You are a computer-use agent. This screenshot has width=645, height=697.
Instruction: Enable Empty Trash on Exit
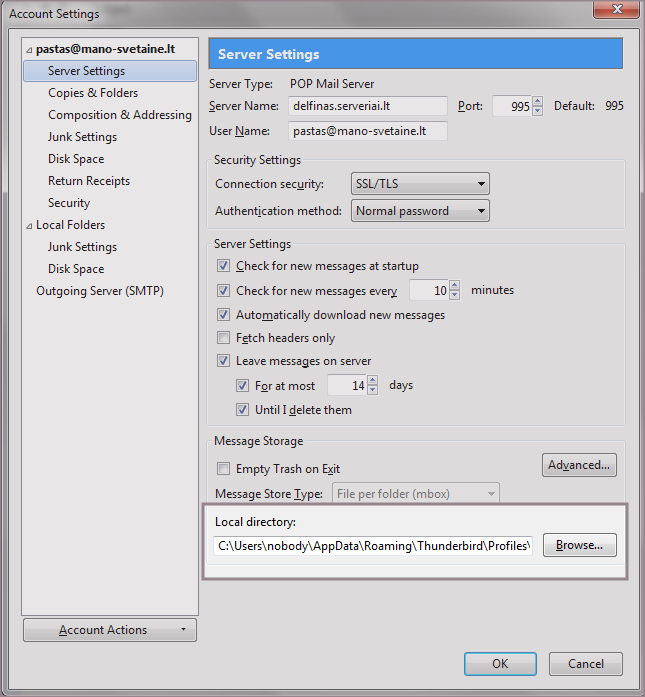[x=224, y=469]
